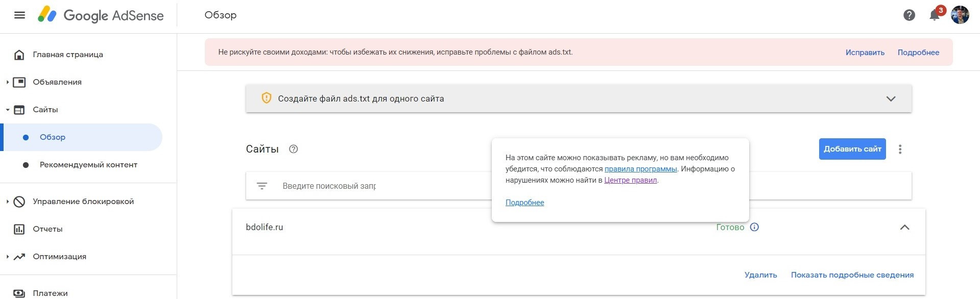Click the Добавить сайт button
Viewport: 980px width, 299px height.
[852, 149]
